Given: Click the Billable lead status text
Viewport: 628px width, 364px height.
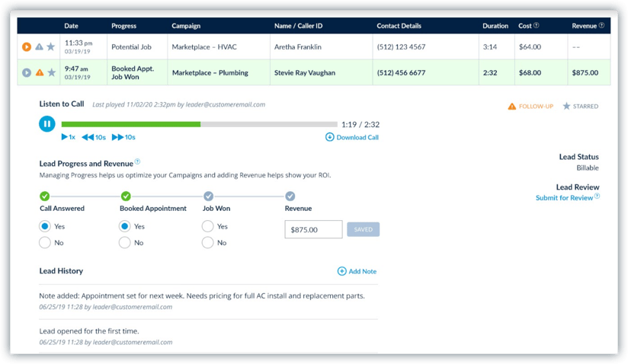Looking at the screenshot, I should (x=588, y=168).
